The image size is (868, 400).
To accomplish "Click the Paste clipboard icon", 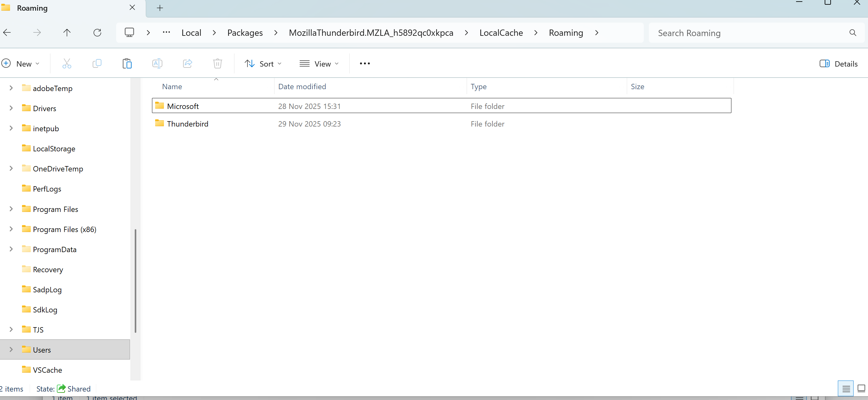I will (127, 64).
